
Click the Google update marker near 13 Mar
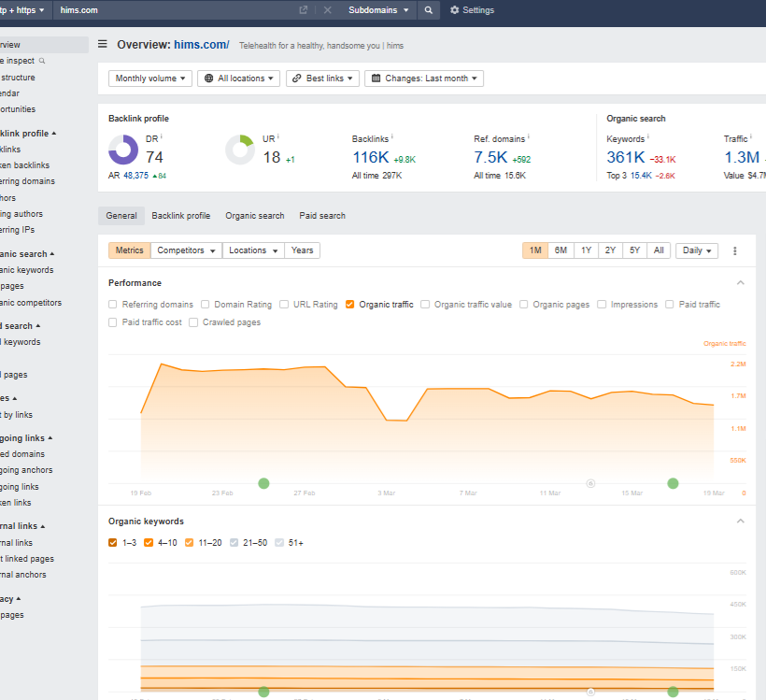[590, 483]
